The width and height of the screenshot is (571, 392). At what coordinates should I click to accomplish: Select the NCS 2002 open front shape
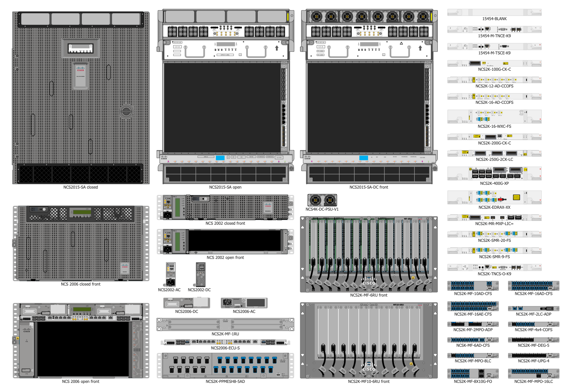(x=225, y=242)
